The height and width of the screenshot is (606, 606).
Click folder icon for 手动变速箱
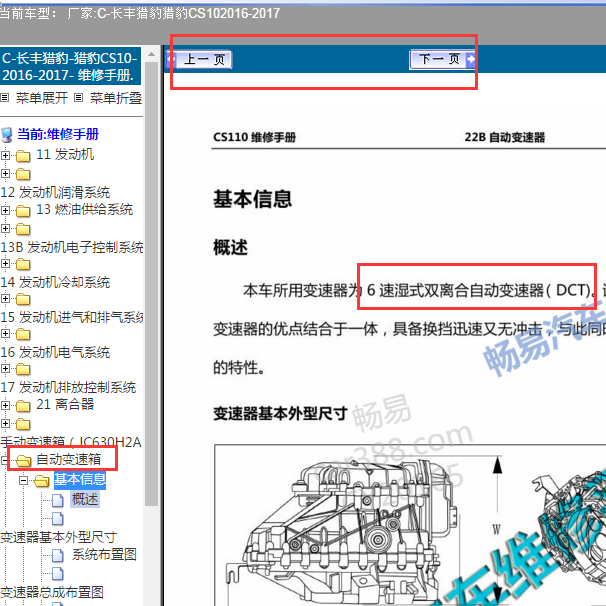tap(23, 424)
